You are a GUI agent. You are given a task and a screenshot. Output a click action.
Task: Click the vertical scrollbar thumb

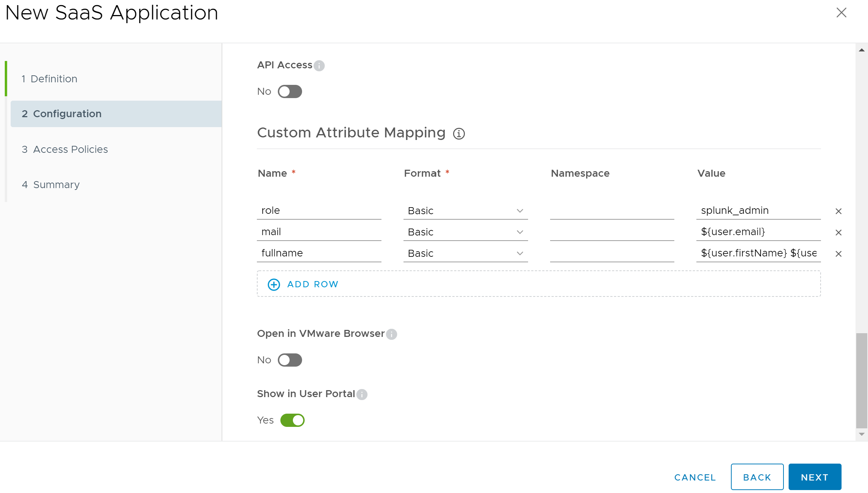click(x=861, y=380)
